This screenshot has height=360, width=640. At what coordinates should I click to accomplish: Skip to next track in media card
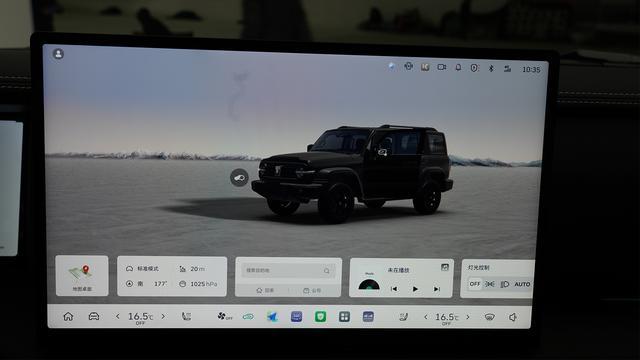pyautogui.click(x=436, y=289)
